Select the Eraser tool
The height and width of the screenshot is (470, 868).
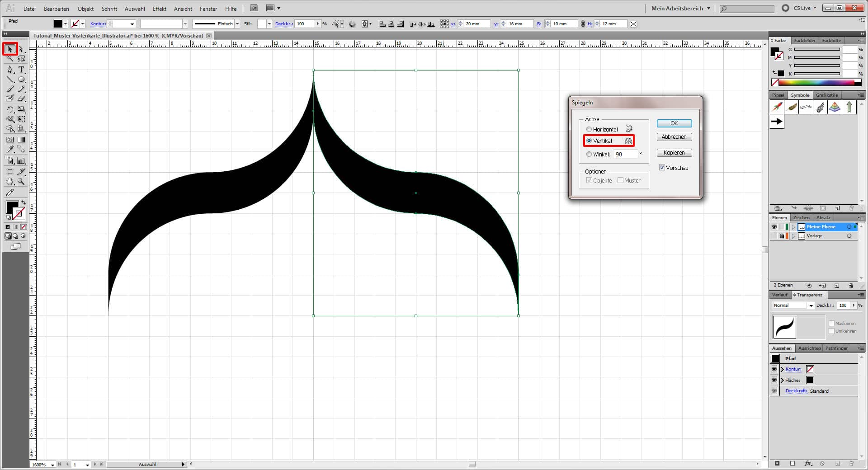coord(20,99)
